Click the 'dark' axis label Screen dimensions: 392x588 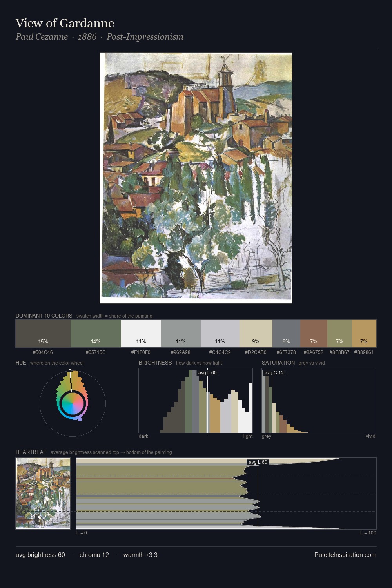[143, 436]
